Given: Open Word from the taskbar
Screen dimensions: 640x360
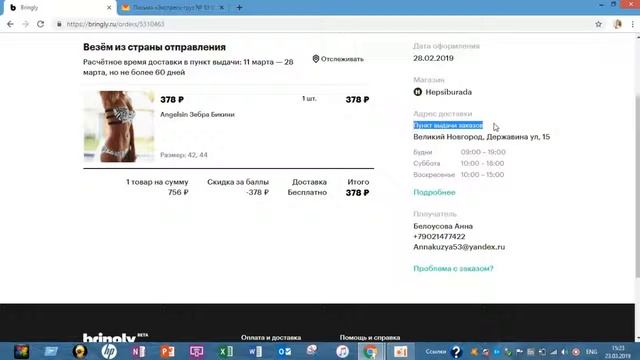Looking at the screenshot, I should click(255, 351).
